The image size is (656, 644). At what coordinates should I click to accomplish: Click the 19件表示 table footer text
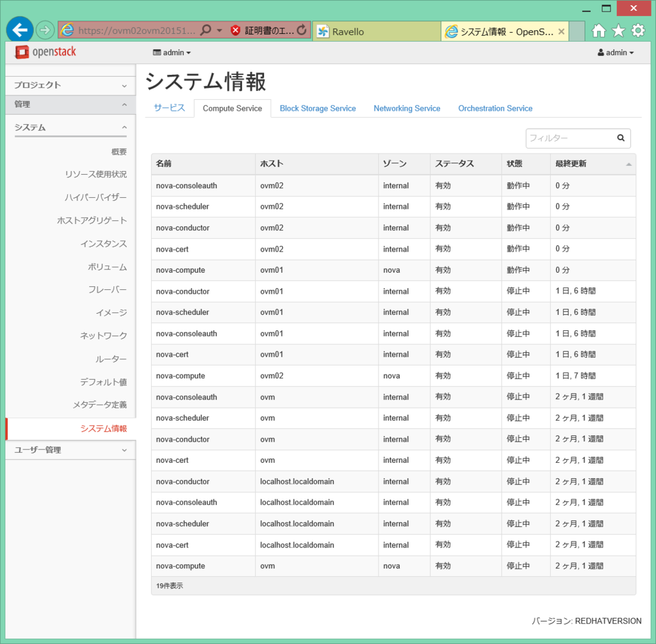[x=169, y=586]
